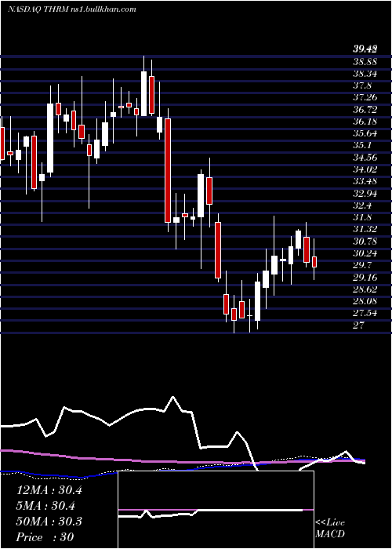Viewport: 392px width, 549px height.
Task: Click the 30.78 price axis label
Action: 365,242
